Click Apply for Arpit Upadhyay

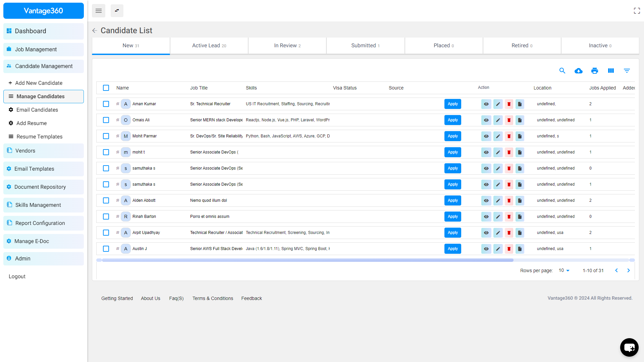point(452,233)
